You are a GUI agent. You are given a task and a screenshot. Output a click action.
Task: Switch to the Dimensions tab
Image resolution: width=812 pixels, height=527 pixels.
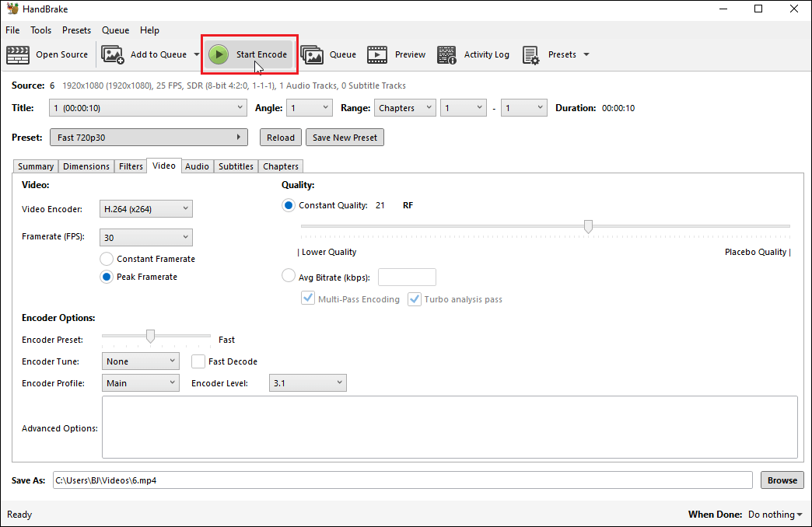[86, 166]
